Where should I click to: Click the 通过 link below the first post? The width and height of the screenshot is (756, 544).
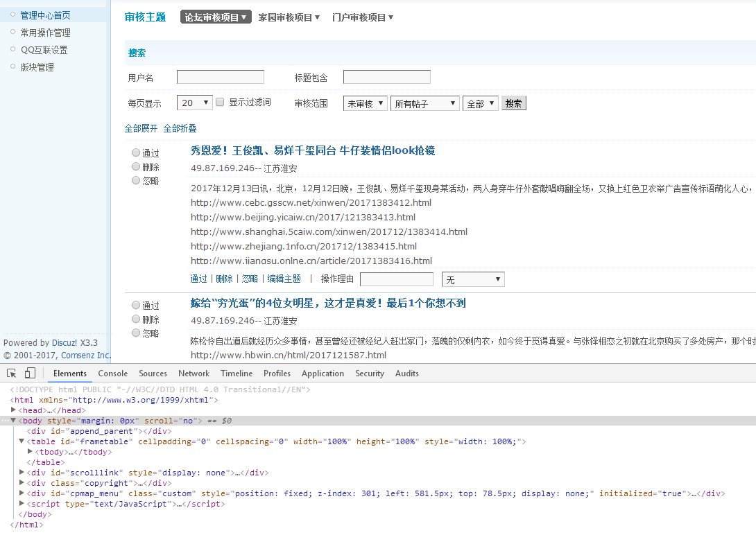pyautogui.click(x=198, y=279)
